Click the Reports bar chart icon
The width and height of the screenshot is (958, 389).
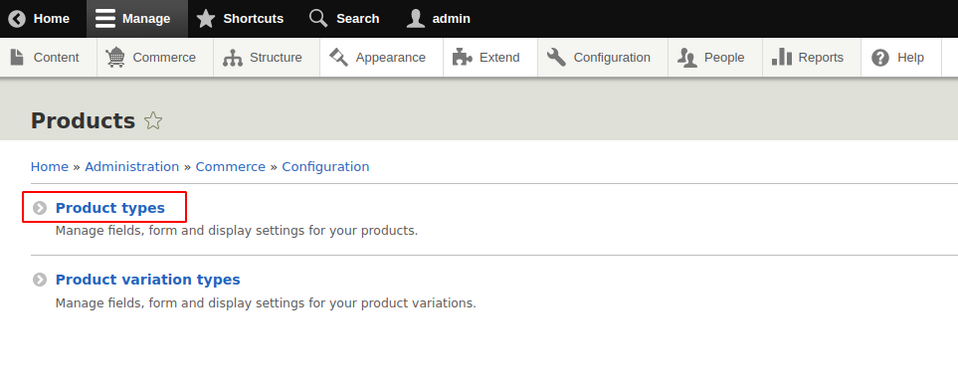click(x=781, y=57)
